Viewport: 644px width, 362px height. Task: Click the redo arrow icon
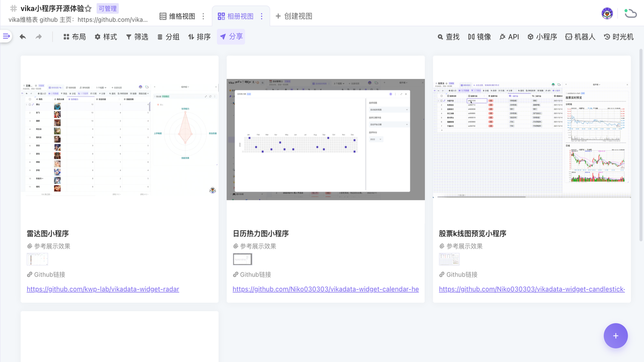(x=39, y=37)
